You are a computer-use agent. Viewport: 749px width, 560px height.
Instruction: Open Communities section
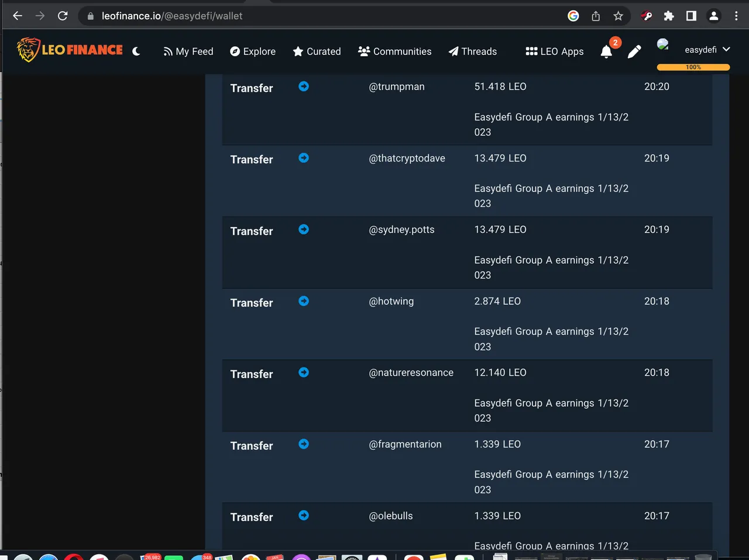click(x=395, y=51)
